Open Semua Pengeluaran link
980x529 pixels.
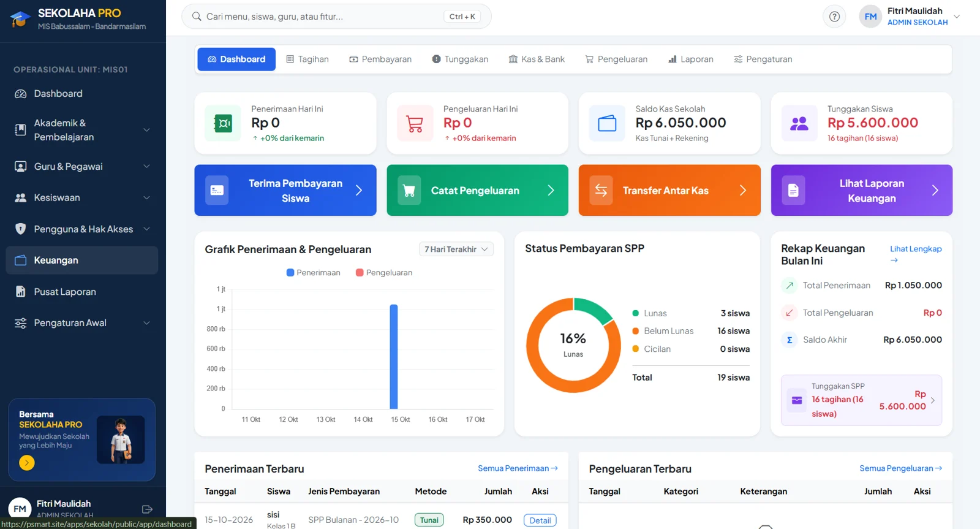point(900,468)
